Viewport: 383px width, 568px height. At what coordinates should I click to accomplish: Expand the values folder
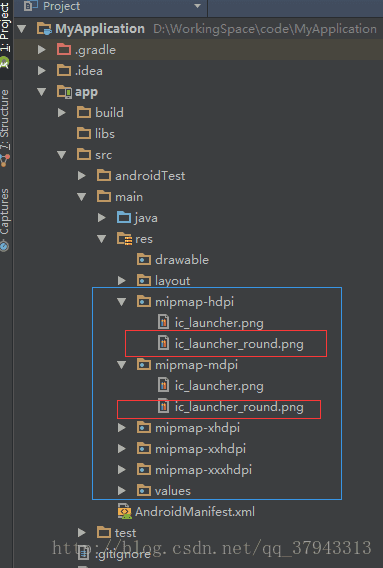point(122,491)
